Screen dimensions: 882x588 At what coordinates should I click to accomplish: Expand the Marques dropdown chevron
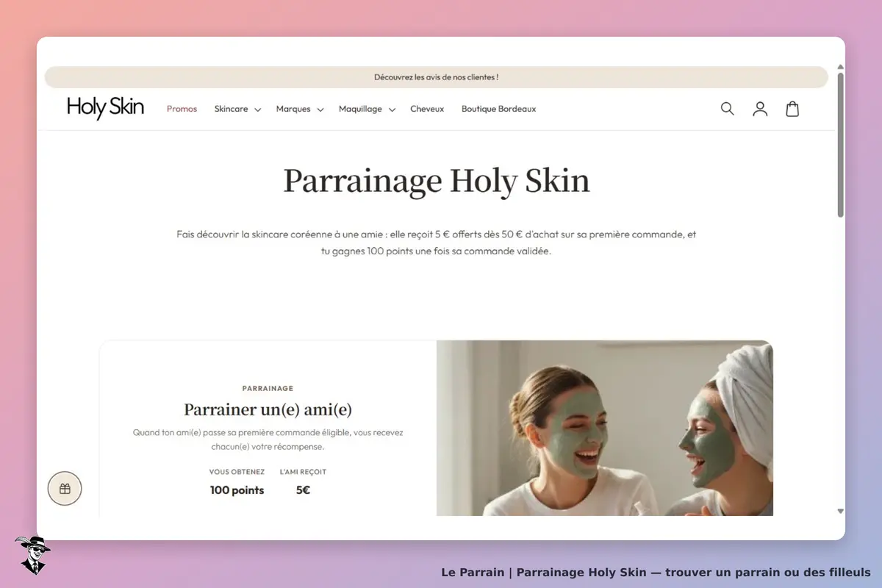[x=320, y=110]
